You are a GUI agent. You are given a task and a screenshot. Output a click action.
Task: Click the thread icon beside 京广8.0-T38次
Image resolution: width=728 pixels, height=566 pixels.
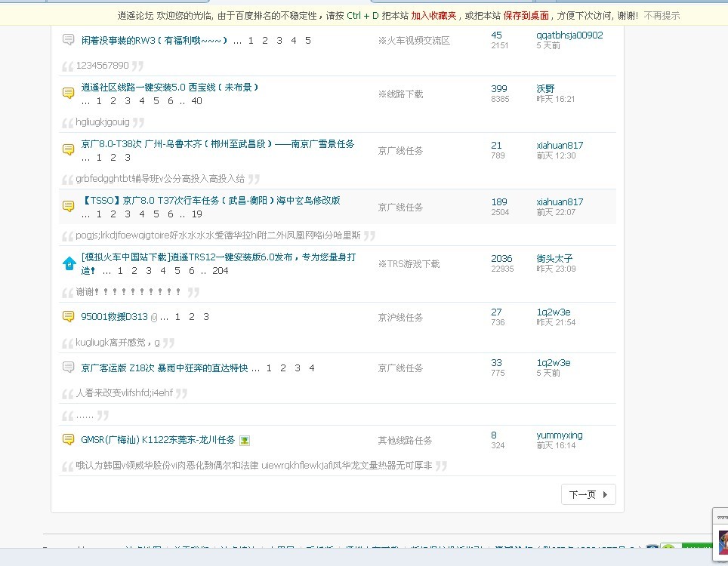click(69, 150)
